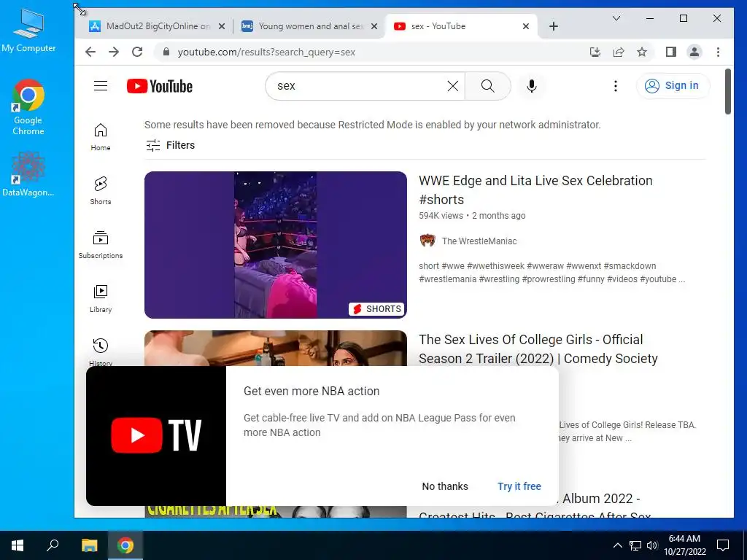Screen dimensions: 747x560
Task: Show hidden system tray icons
Action: (x=617, y=545)
